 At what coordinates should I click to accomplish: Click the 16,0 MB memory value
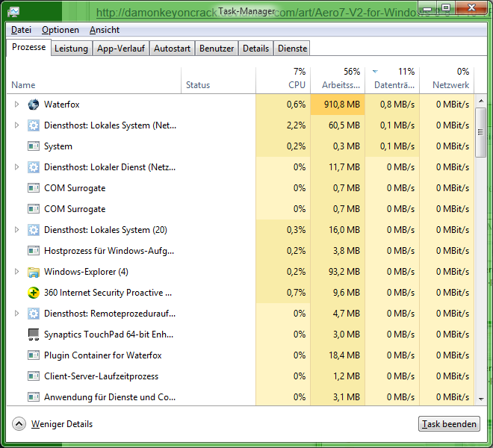pyautogui.click(x=344, y=230)
